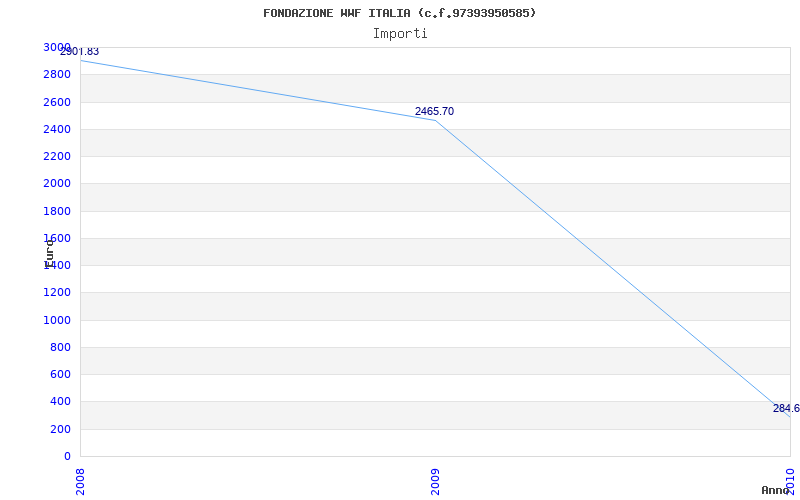The image size is (800, 500).
Task: Click the chart title FONDAZIONE WWF ITALIA
Action: (x=399, y=13)
